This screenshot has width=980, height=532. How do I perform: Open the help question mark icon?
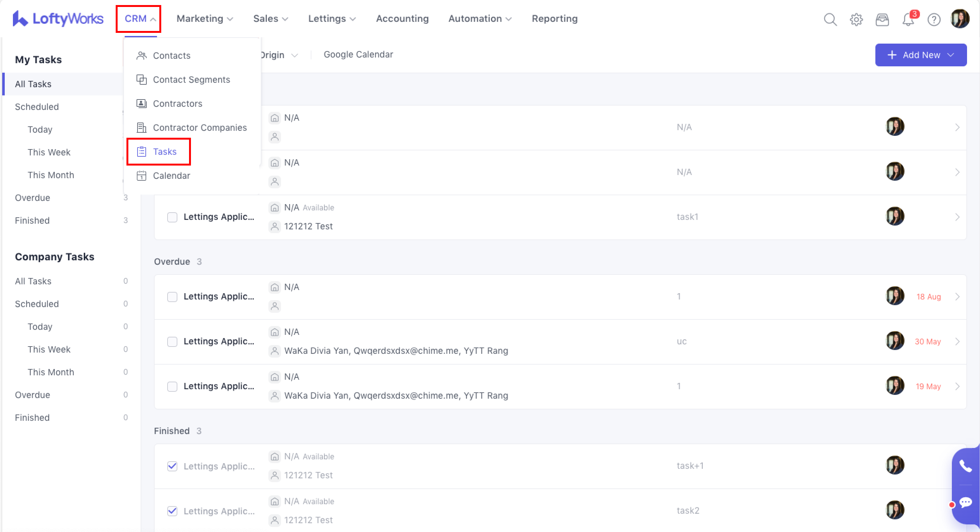(934, 19)
